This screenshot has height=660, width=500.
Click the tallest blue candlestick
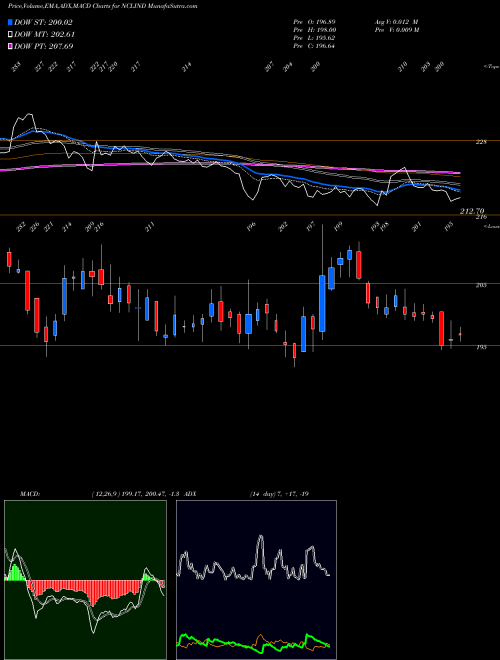click(x=322, y=303)
